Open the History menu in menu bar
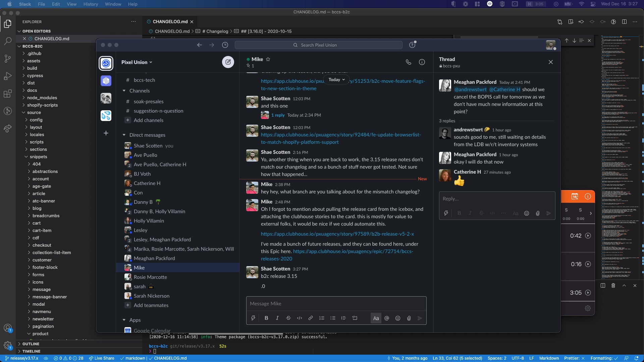 pyautogui.click(x=91, y=4)
